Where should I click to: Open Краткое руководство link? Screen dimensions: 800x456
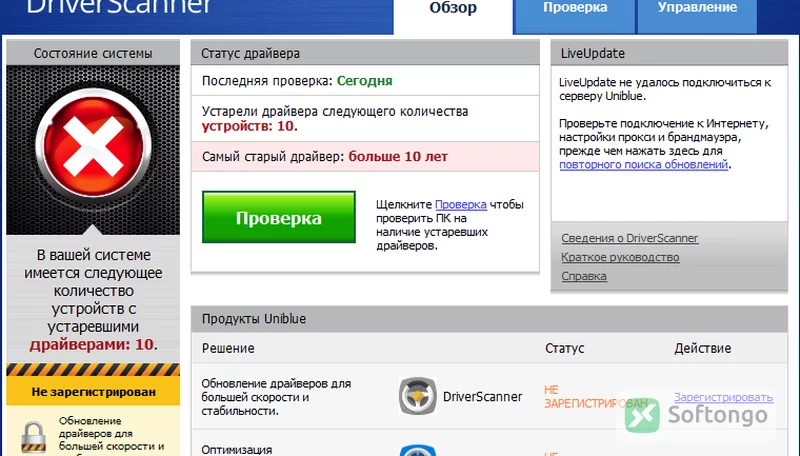pyautogui.click(x=620, y=257)
